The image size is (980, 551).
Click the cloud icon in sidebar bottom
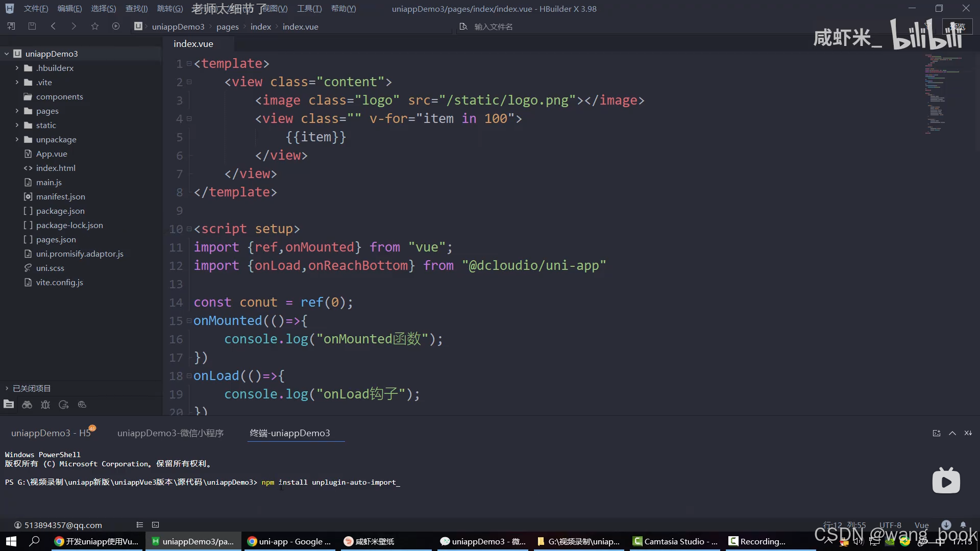(x=82, y=405)
